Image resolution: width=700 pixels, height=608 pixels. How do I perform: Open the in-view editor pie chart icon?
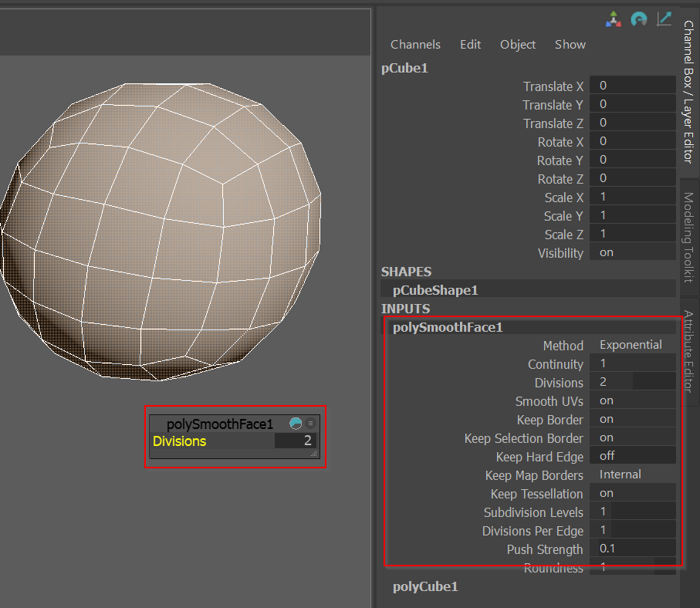coord(296,423)
